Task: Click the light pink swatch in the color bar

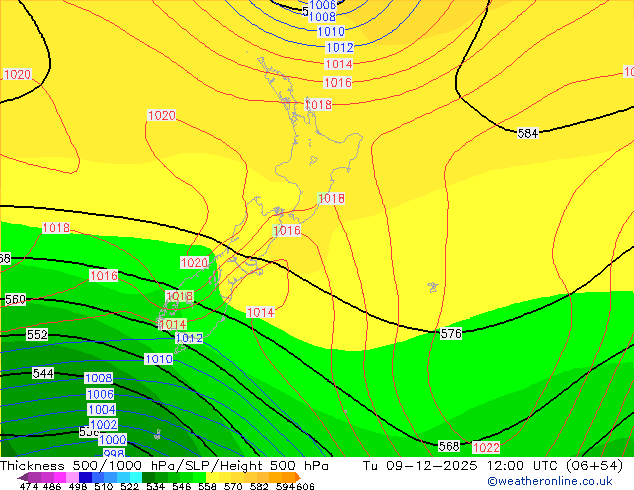Action: [72, 477]
